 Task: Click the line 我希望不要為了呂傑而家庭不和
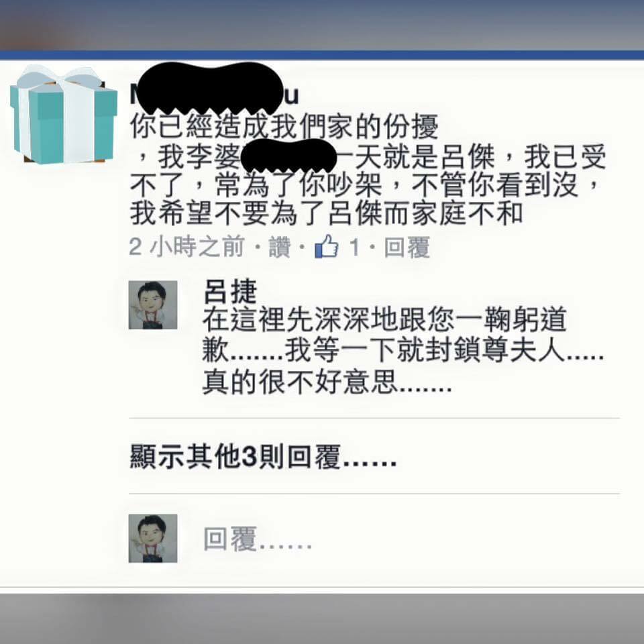pos(327,213)
